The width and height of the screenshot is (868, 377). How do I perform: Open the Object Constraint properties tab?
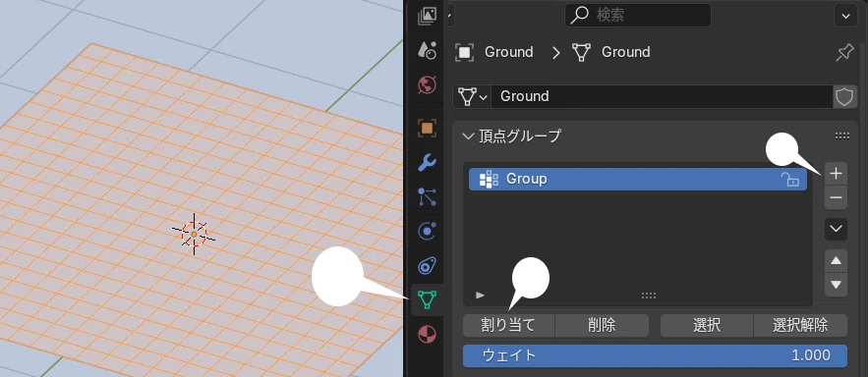pos(427,265)
